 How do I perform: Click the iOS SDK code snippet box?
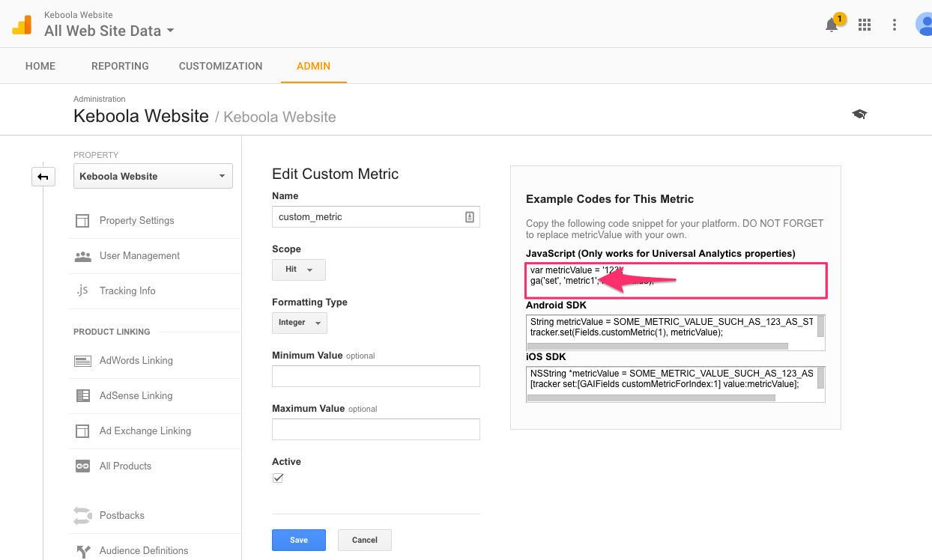tap(676, 384)
